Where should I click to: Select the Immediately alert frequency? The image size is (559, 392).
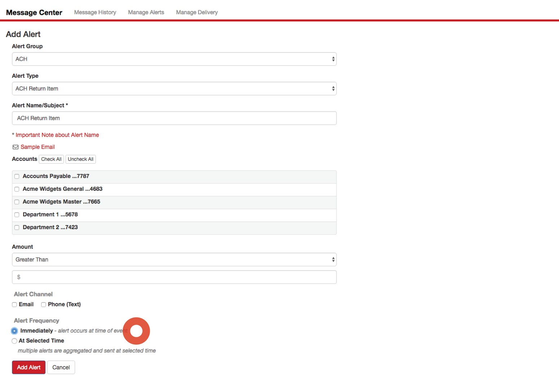click(x=14, y=331)
